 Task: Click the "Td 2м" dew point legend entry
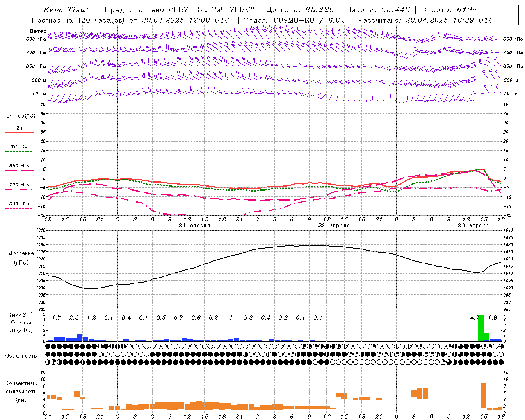19,147
